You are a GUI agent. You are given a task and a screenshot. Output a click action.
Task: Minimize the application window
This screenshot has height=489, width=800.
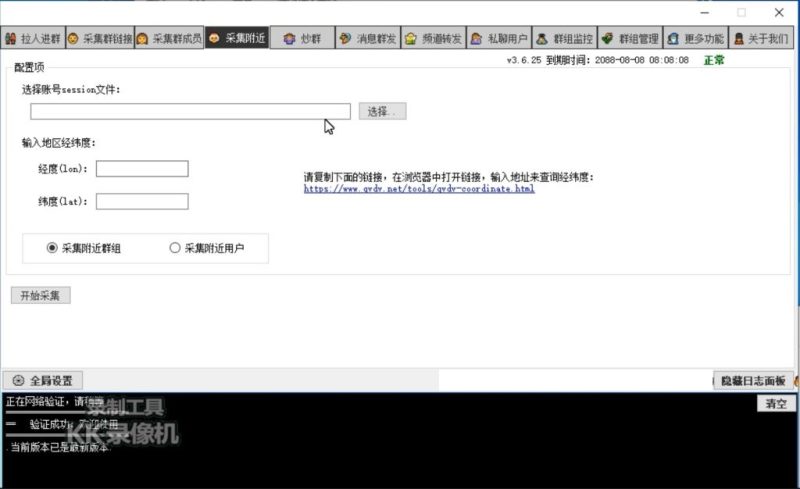705,13
